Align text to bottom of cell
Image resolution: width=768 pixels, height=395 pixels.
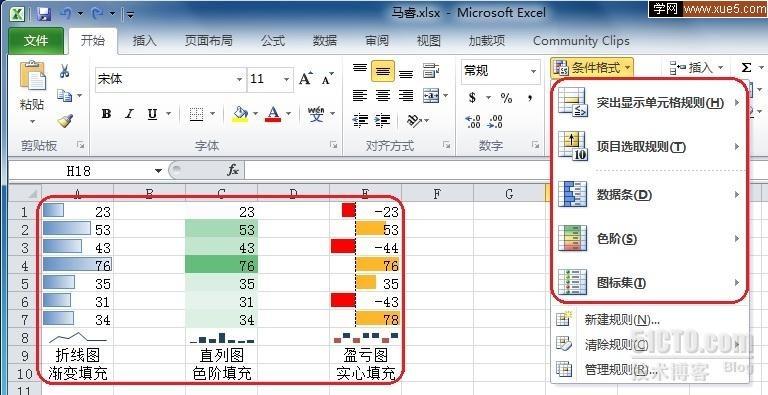point(406,74)
